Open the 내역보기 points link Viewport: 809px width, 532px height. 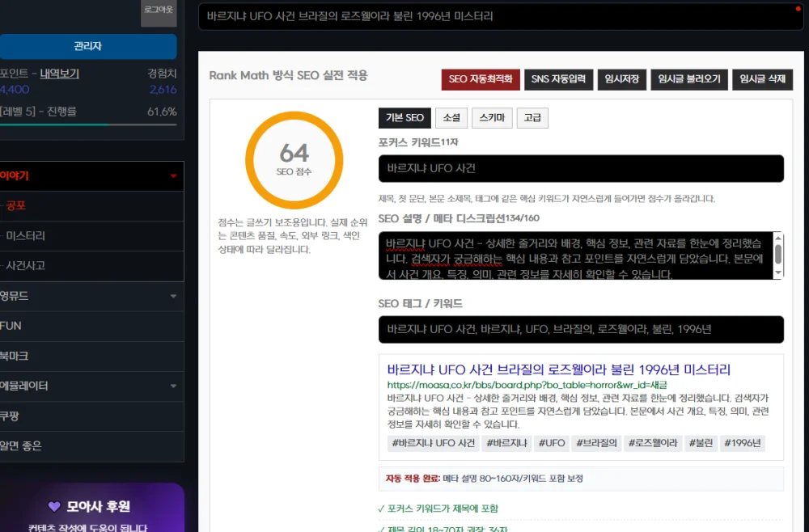(x=59, y=74)
